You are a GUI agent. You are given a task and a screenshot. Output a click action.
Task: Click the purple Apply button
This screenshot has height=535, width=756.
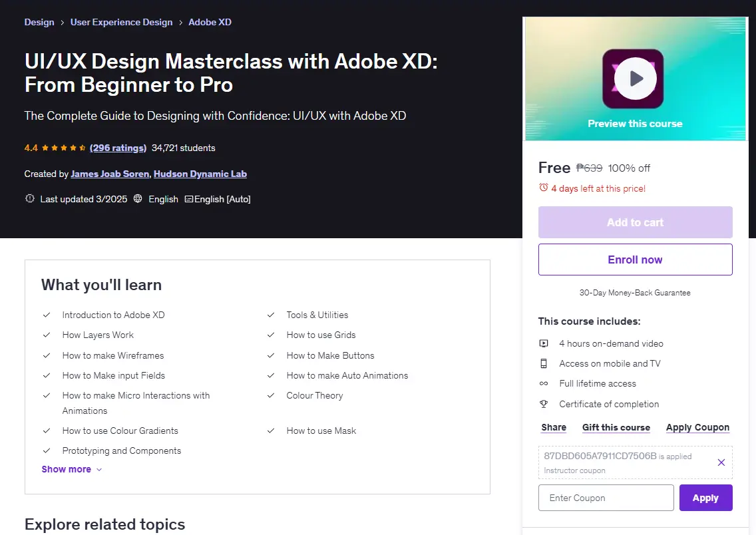[706, 498]
